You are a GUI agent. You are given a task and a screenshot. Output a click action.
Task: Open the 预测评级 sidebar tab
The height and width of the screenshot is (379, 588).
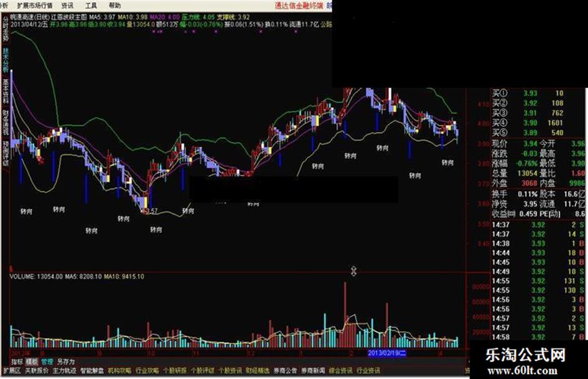[x=5, y=153]
